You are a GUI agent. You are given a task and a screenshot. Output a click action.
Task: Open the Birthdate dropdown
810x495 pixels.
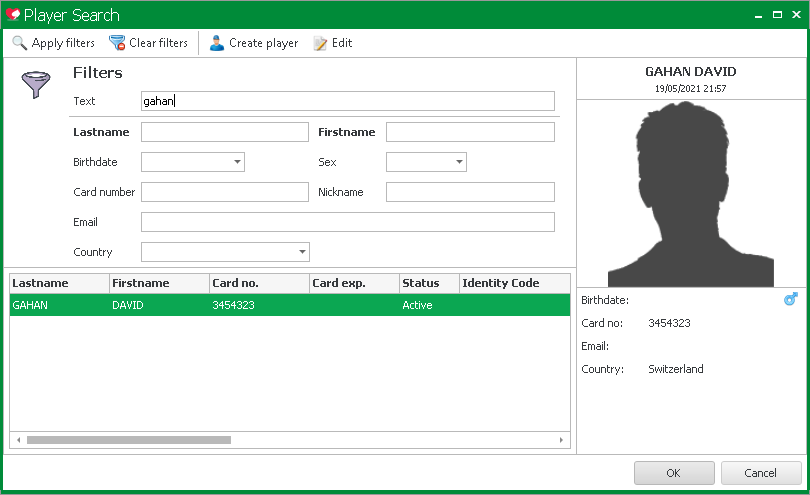click(x=237, y=162)
